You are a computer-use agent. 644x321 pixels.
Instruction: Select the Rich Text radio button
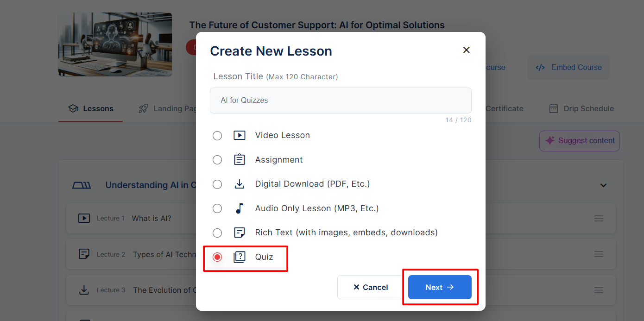[x=217, y=233]
